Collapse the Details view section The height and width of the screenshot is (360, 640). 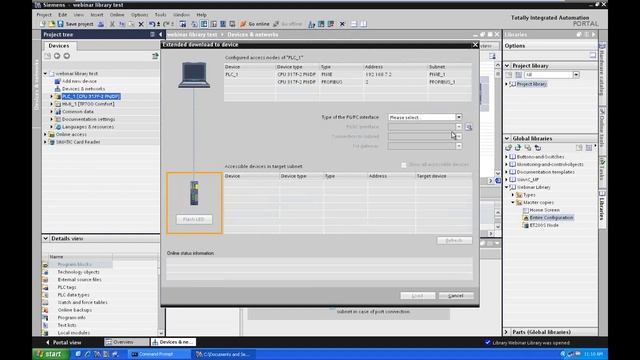(x=45, y=238)
